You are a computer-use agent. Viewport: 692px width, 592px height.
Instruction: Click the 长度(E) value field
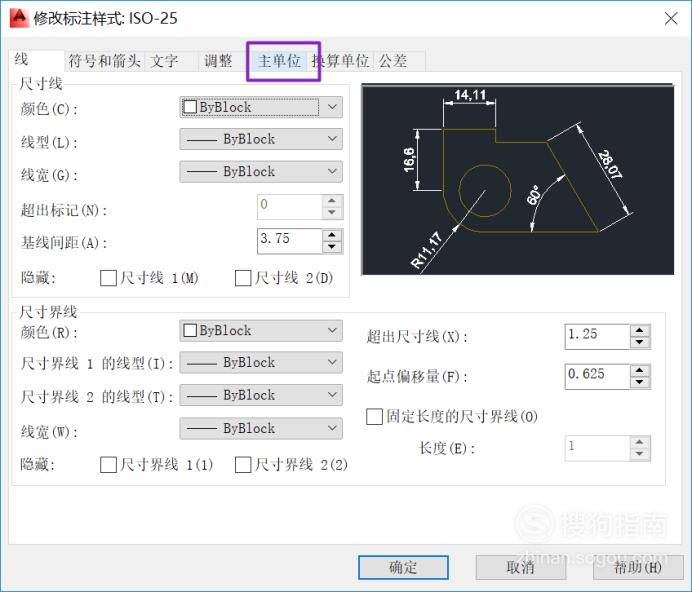coord(597,449)
